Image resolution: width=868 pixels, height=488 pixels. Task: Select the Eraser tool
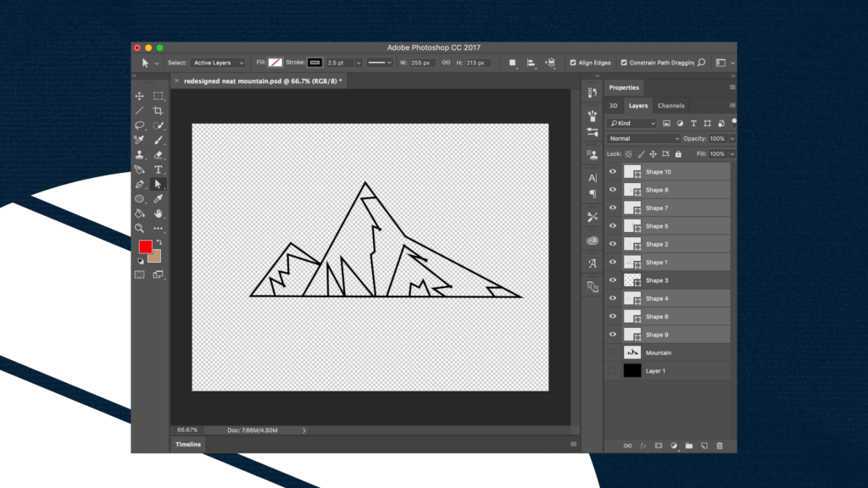[x=159, y=155]
